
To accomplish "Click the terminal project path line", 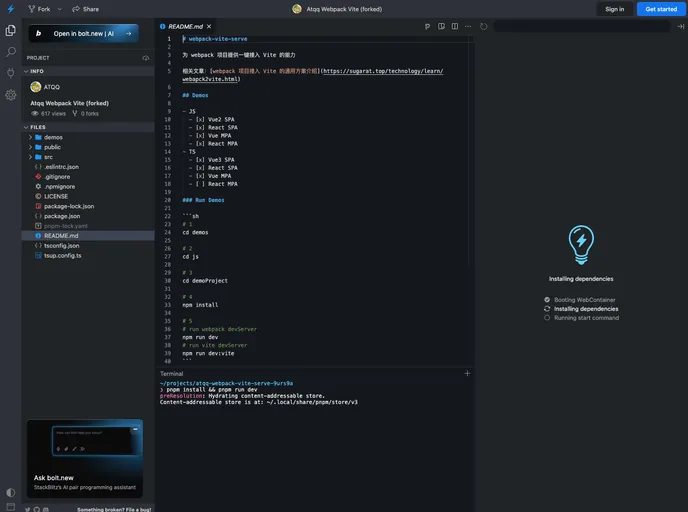I will (226, 383).
